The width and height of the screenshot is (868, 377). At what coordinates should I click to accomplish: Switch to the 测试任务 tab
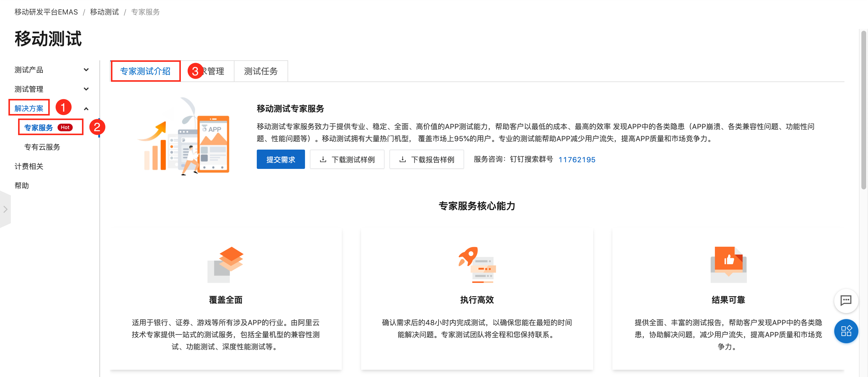point(260,71)
